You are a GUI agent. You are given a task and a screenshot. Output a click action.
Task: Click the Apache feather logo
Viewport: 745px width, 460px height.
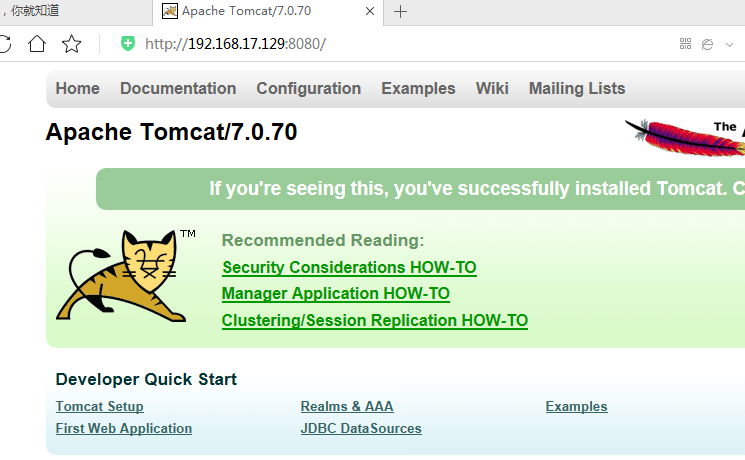[x=685, y=137]
